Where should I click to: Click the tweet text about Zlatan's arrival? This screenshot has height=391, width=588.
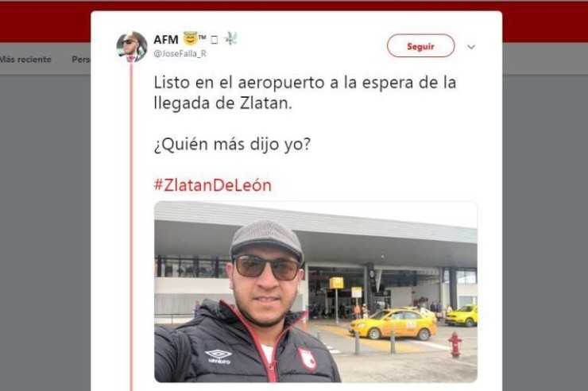point(305,93)
